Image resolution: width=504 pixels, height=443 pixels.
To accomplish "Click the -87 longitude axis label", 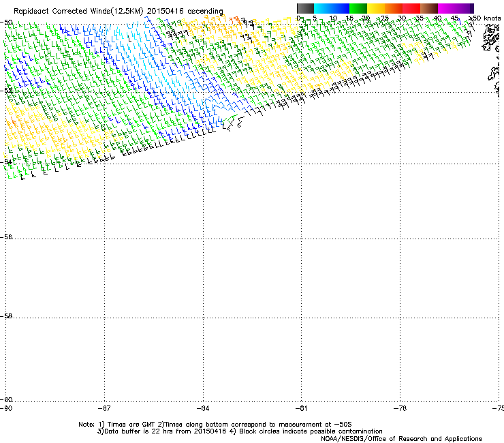I will [x=104, y=408].
